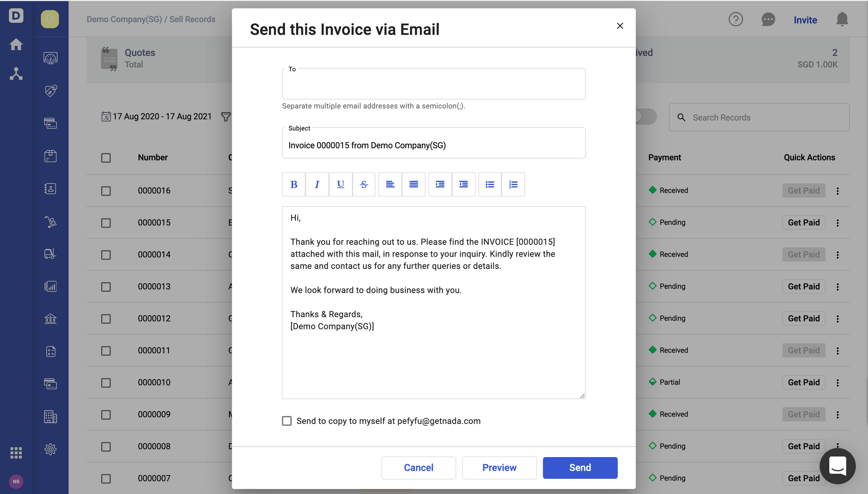The image size is (868, 494).
Task: Preview the invoice email
Action: click(x=499, y=468)
